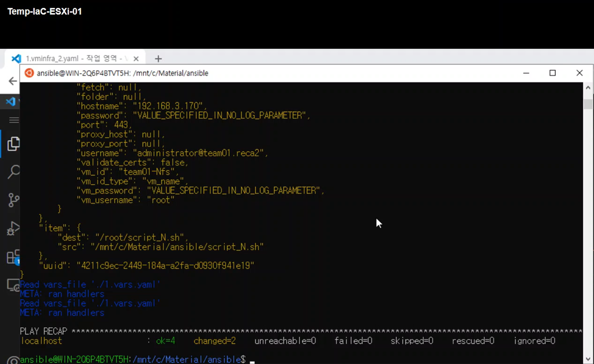This screenshot has width=594, height=364.
Task: Click the "vm_username": "root" line
Action: 125,200
